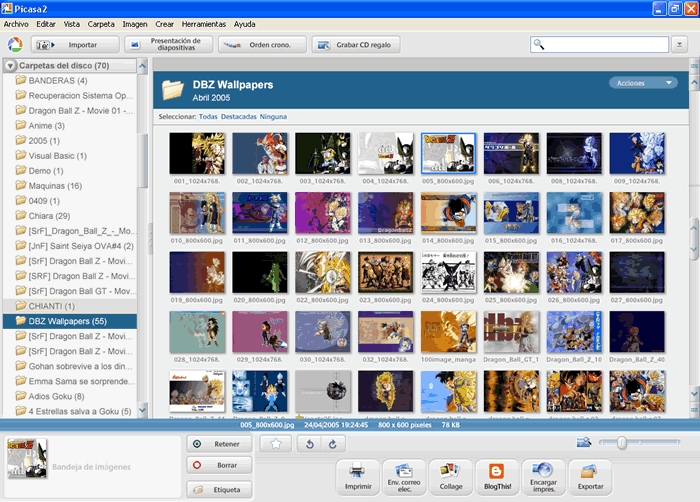Click the up arrow on the thumbnail scrollbar

694,83
